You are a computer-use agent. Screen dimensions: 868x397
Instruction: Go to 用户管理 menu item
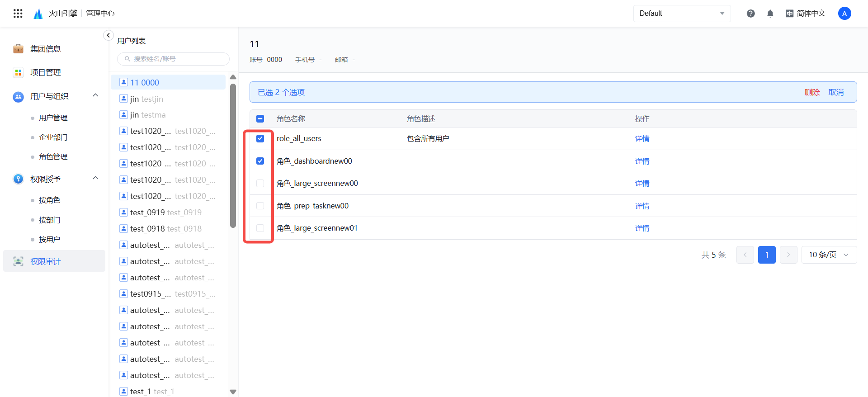click(x=53, y=118)
